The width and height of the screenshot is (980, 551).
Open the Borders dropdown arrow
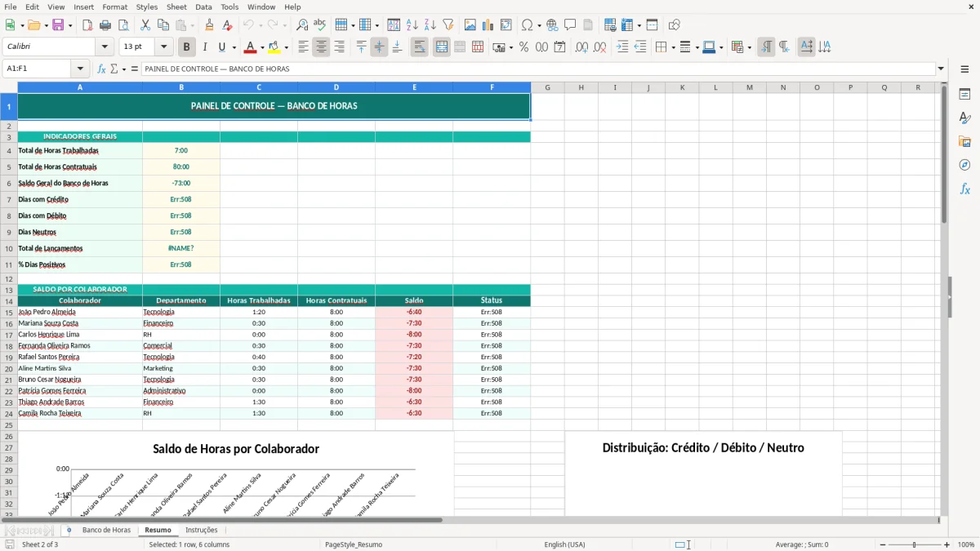(x=673, y=48)
